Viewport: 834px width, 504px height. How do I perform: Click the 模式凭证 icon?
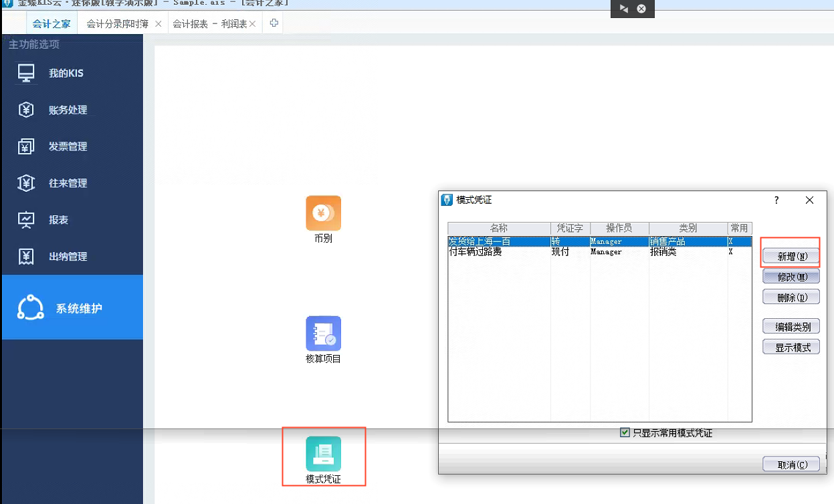pos(323,454)
